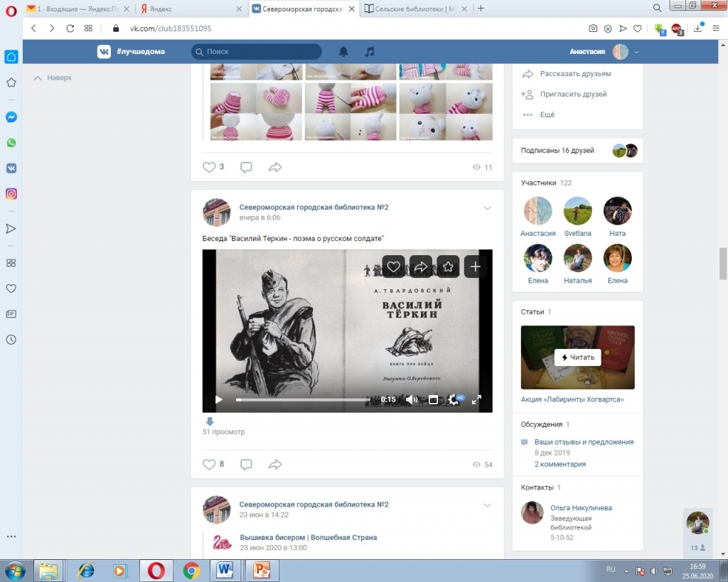Open Windows Start button
Screen dimensions: 728x582
point(14,571)
